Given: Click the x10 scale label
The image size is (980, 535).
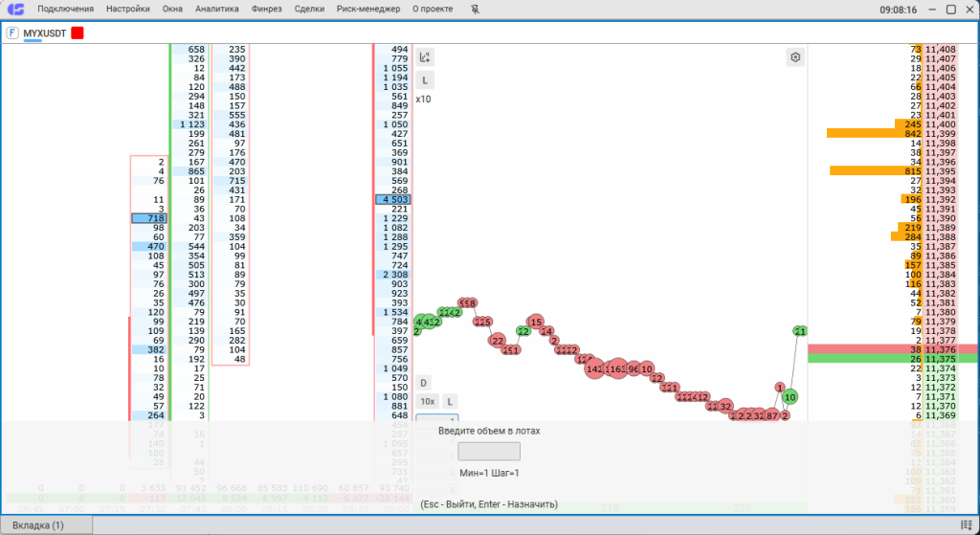Looking at the screenshot, I should coord(423,100).
